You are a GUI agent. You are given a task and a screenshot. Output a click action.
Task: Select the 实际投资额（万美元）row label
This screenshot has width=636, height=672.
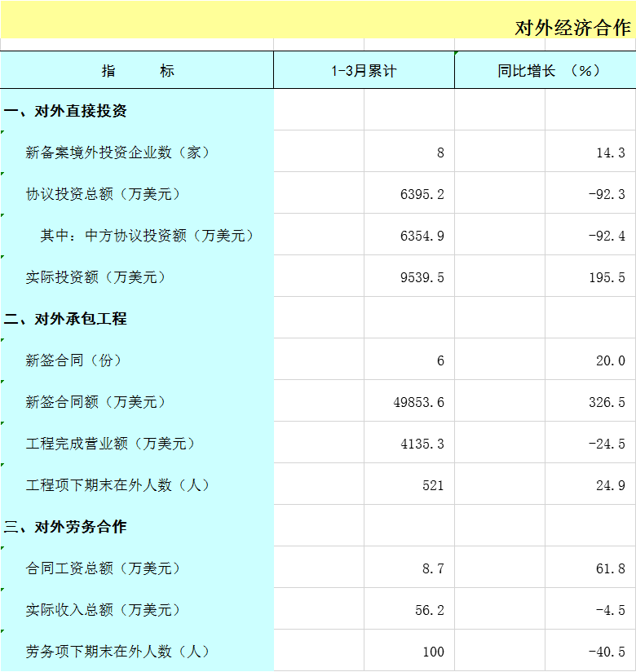pos(96,277)
